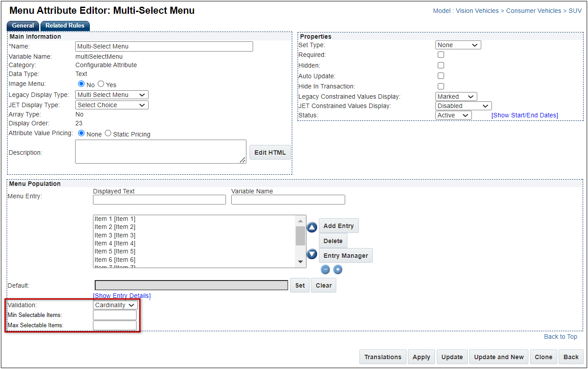This screenshot has width=588, height=369.
Task: Open the Entry Manager
Action: pos(346,256)
